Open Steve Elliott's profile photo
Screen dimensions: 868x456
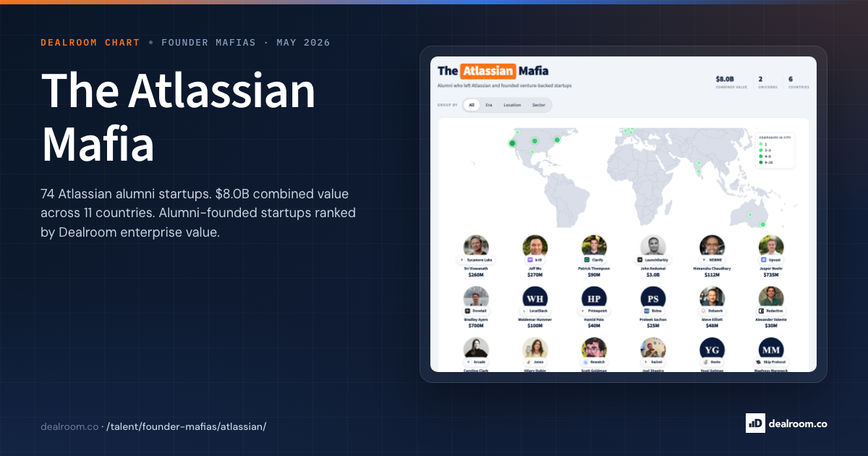click(712, 297)
